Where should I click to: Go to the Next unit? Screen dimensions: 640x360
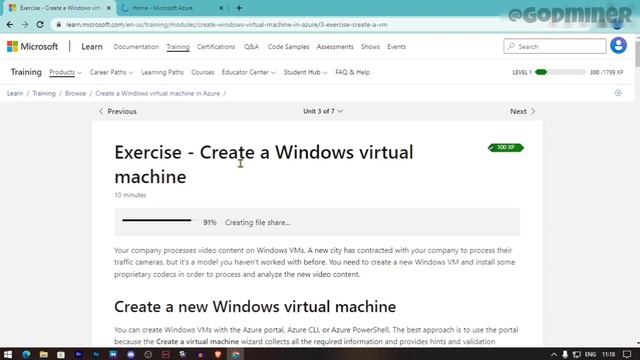click(522, 111)
